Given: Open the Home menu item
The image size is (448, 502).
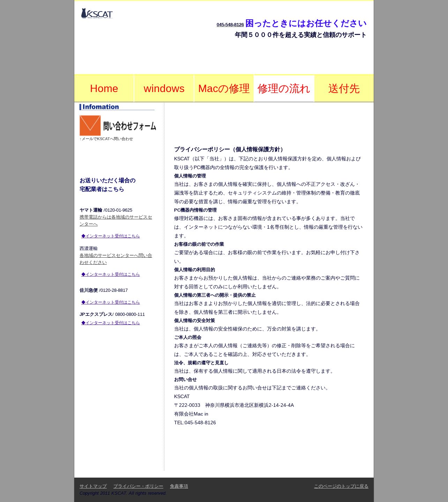Looking at the screenshot, I should tap(104, 89).
